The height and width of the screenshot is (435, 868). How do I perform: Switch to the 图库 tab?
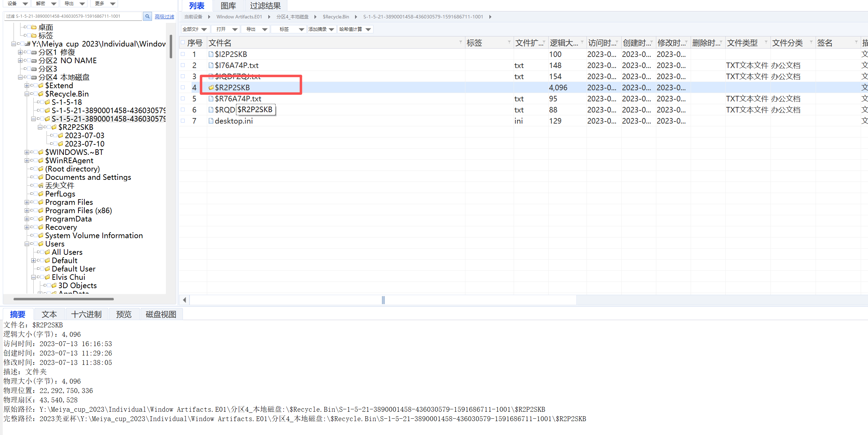tap(228, 6)
